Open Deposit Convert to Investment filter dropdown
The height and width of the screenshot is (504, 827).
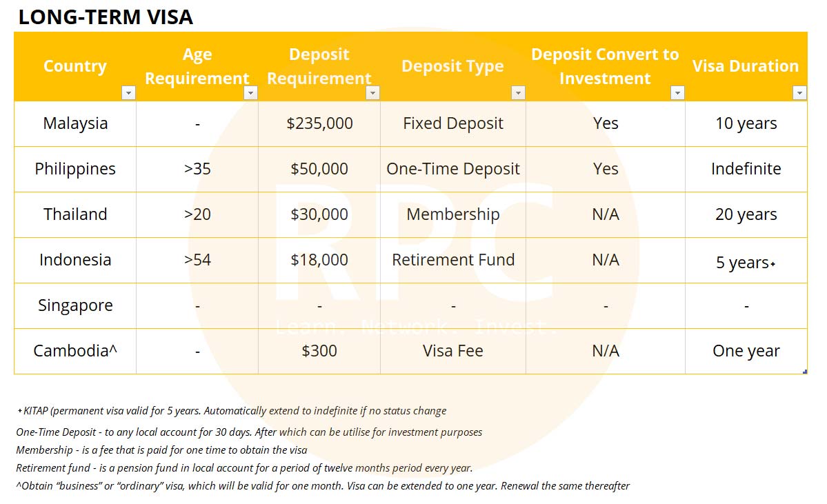pyautogui.click(x=677, y=93)
